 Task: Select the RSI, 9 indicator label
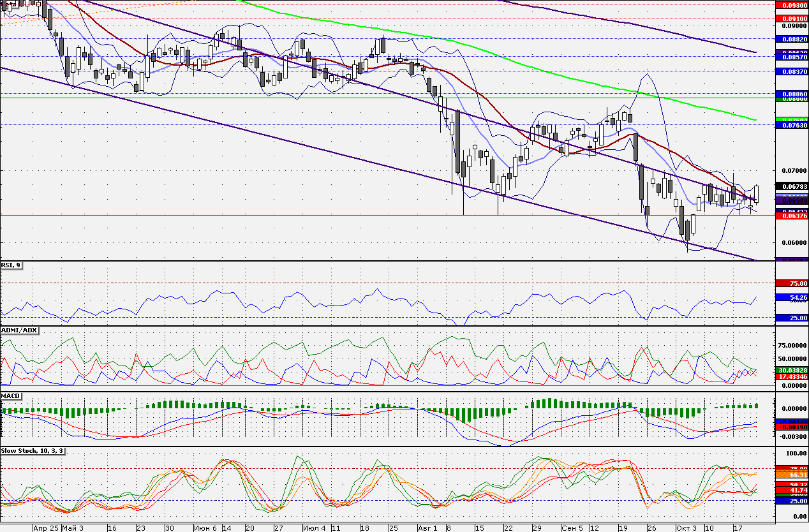click(x=11, y=265)
